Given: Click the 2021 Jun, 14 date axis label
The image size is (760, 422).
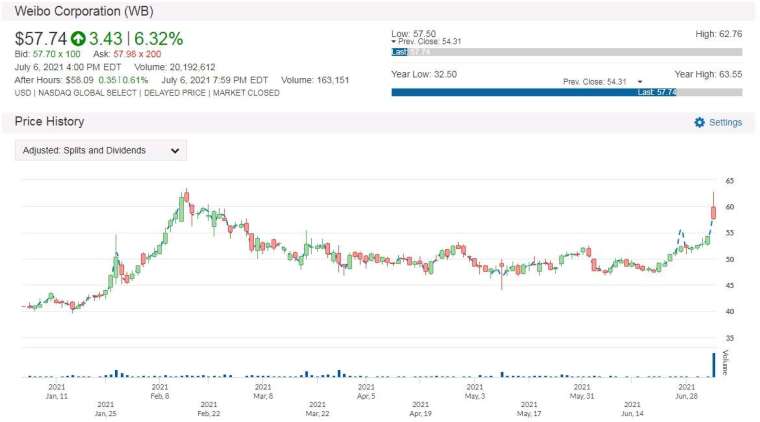Looking at the screenshot, I should pyautogui.click(x=632, y=409).
